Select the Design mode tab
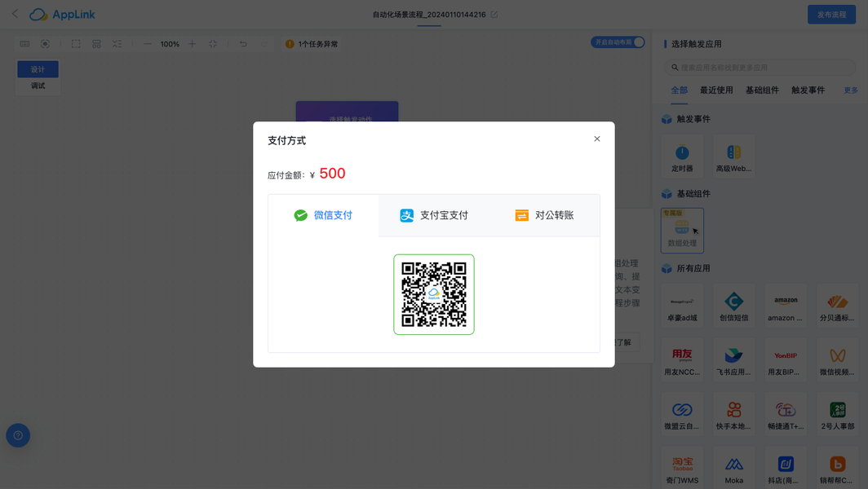The height and width of the screenshot is (489, 868). click(x=38, y=69)
